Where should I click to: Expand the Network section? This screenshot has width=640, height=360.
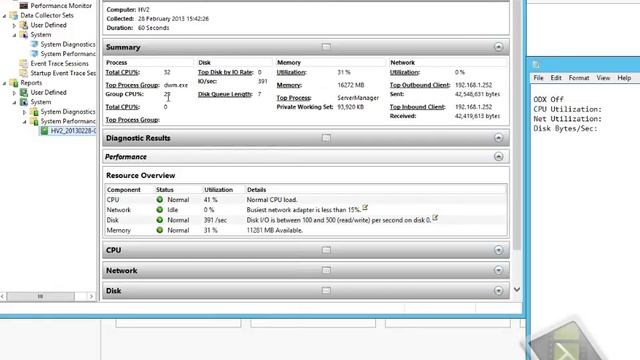(x=498, y=270)
